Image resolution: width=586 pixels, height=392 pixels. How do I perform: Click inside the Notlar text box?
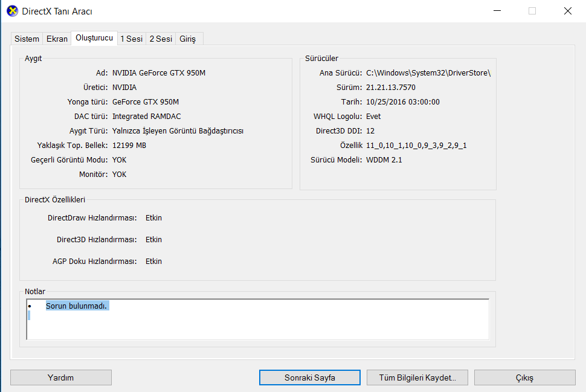pos(257,320)
